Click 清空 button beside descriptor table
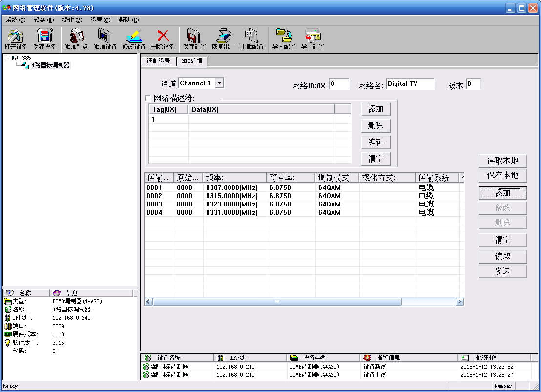This screenshot has width=541, height=392. [x=376, y=159]
